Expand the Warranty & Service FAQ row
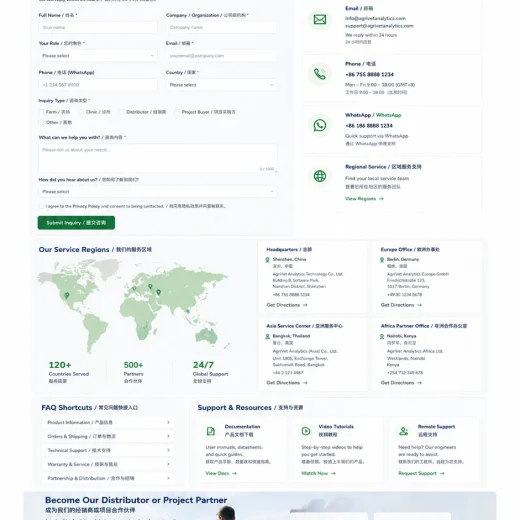 tap(108, 464)
